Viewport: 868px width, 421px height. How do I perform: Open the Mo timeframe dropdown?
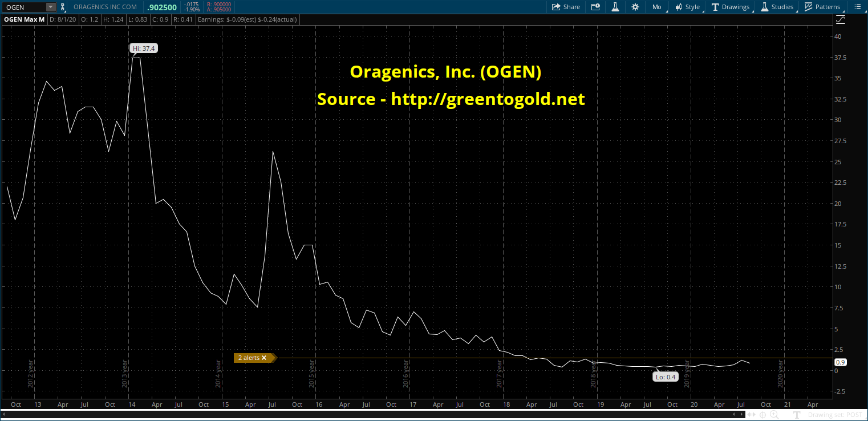657,7
